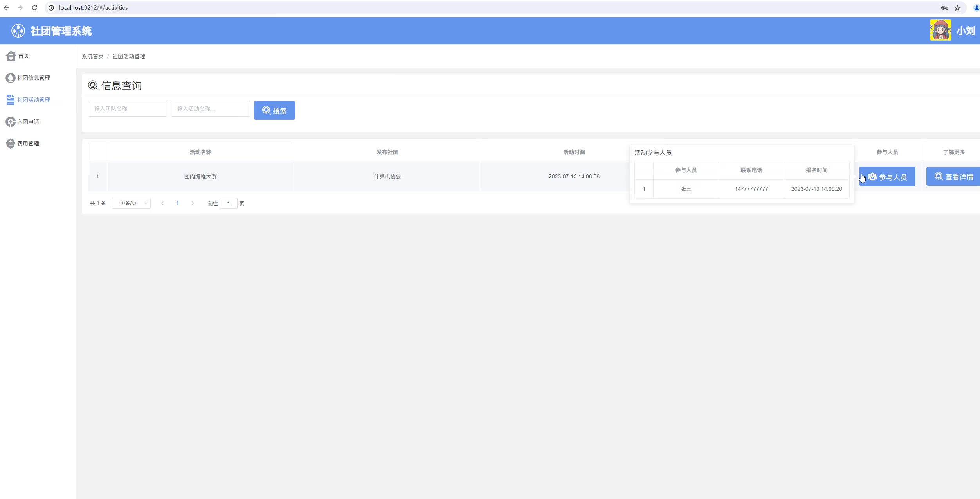Click the 社团信息管理 droplet icon
This screenshot has height=499, width=980.
pos(11,78)
